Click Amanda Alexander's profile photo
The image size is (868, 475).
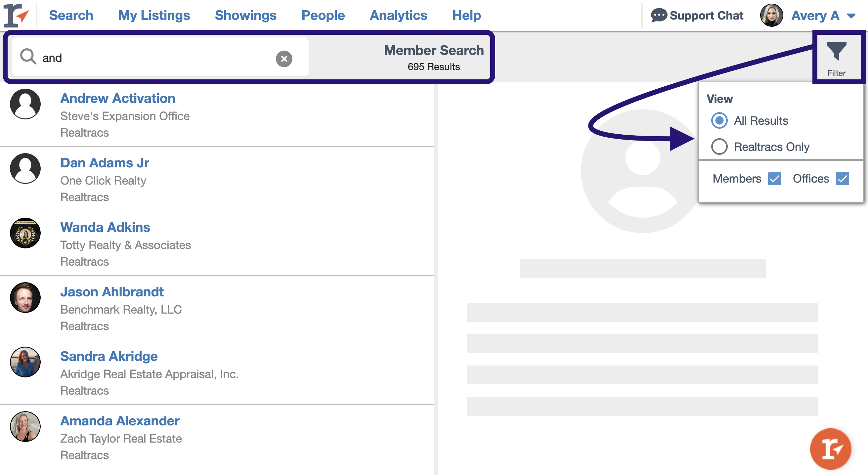(x=25, y=426)
